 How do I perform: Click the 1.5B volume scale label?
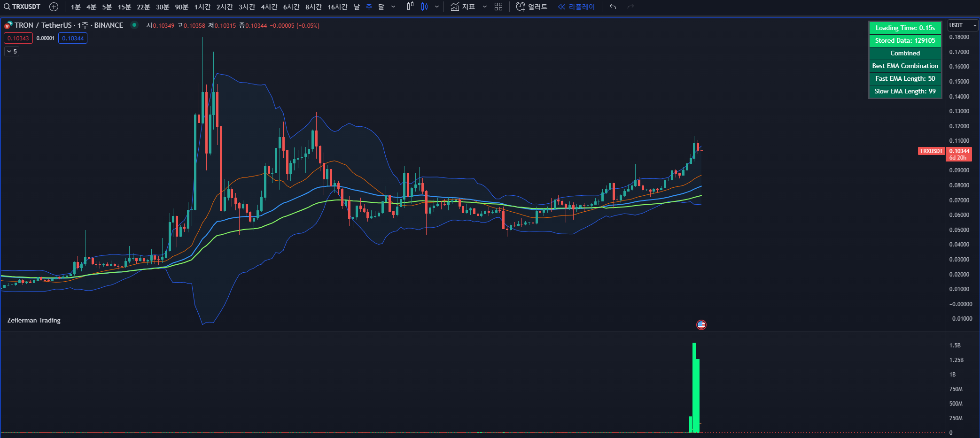click(955, 346)
